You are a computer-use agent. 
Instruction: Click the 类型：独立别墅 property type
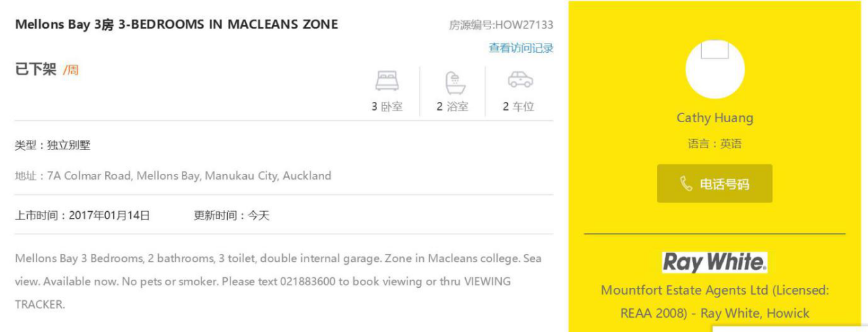tap(52, 145)
